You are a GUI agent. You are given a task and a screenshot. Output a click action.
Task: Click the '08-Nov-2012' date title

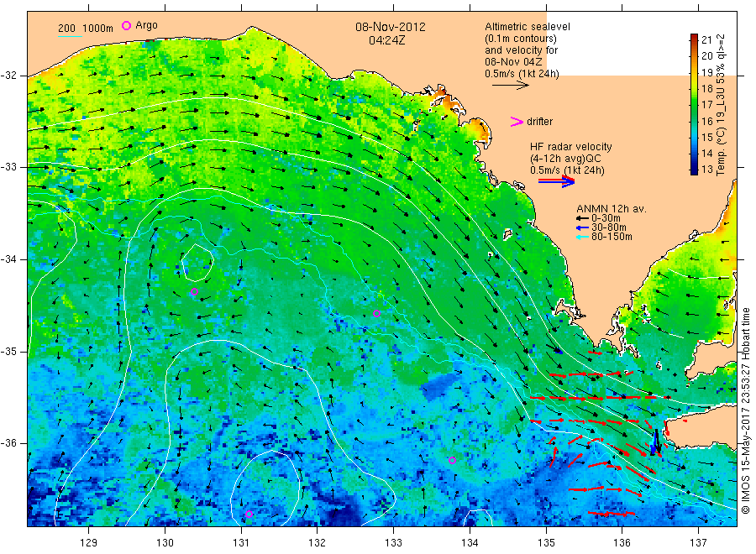point(391,27)
